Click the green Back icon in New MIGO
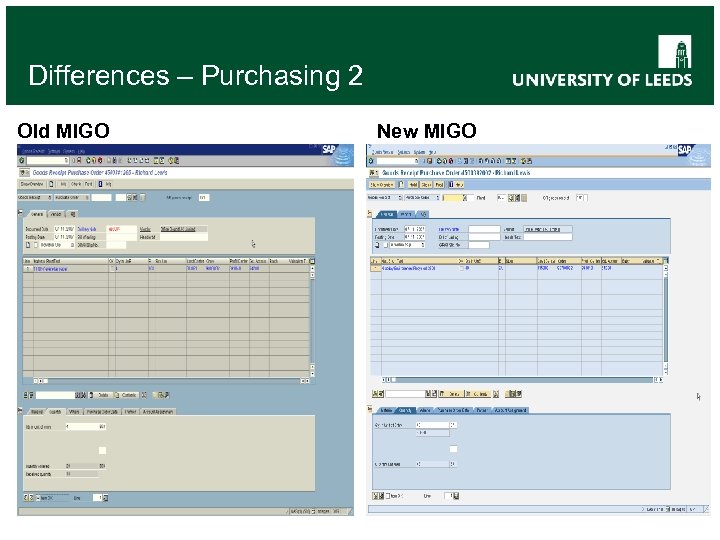Viewport: 720px width, 540px height. coord(439,161)
